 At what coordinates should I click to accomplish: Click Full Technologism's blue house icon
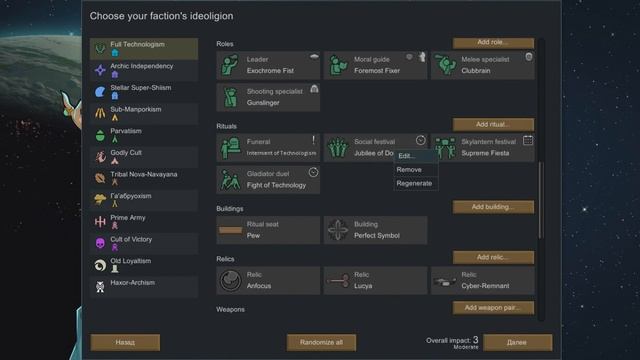coord(115,53)
